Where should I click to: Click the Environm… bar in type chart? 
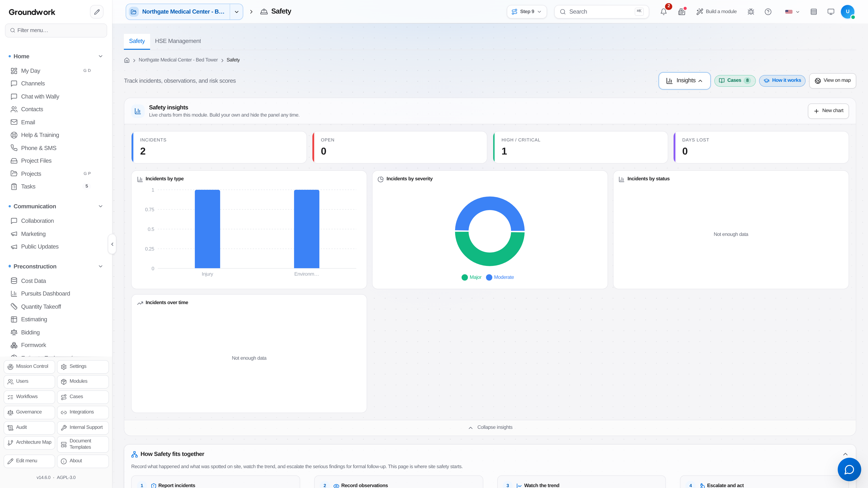(307, 229)
